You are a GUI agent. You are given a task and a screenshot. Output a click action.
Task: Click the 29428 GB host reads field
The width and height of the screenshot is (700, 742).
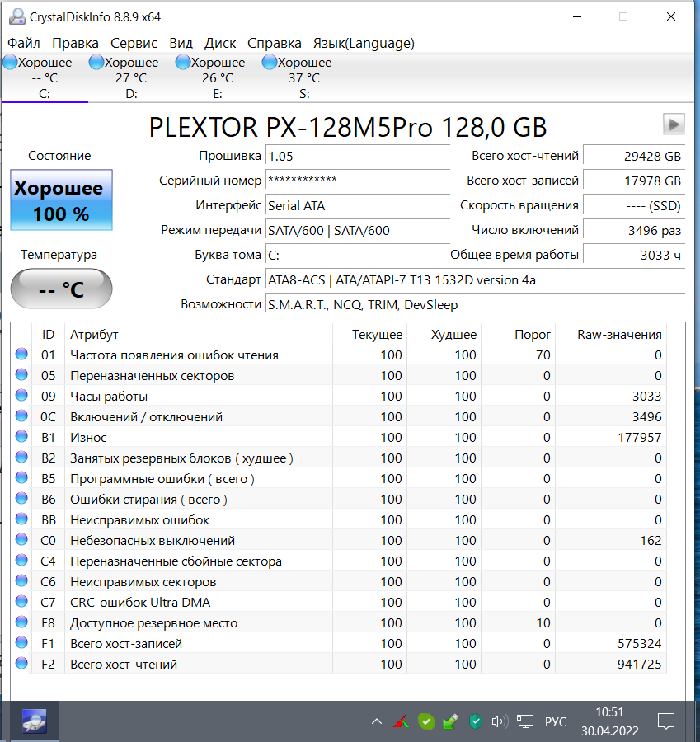pyautogui.click(x=634, y=156)
